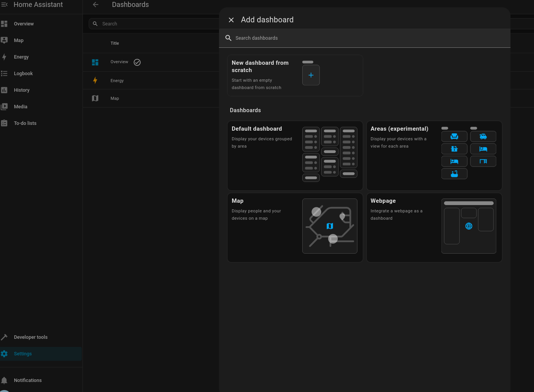Open Overview from the sidebar
534x392 pixels.
tap(41, 24)
